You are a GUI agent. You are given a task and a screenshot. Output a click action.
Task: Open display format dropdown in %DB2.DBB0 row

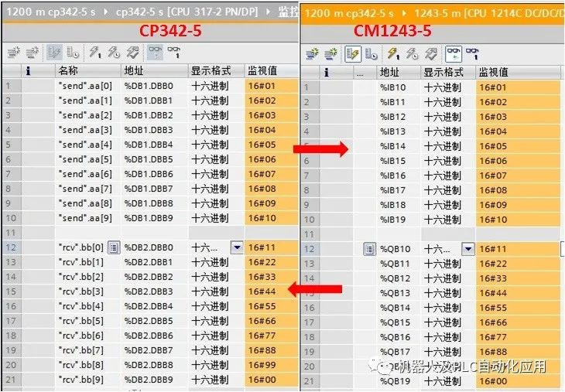[237, 247]
